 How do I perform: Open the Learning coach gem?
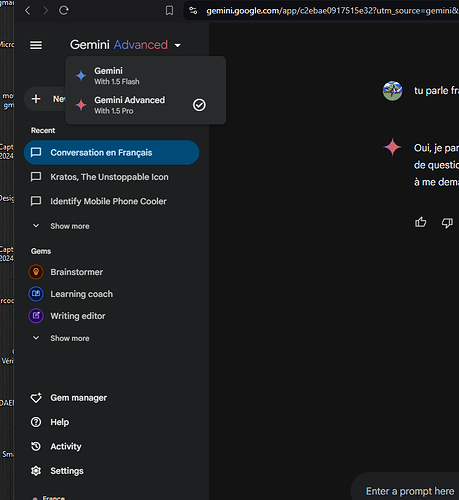81,294
